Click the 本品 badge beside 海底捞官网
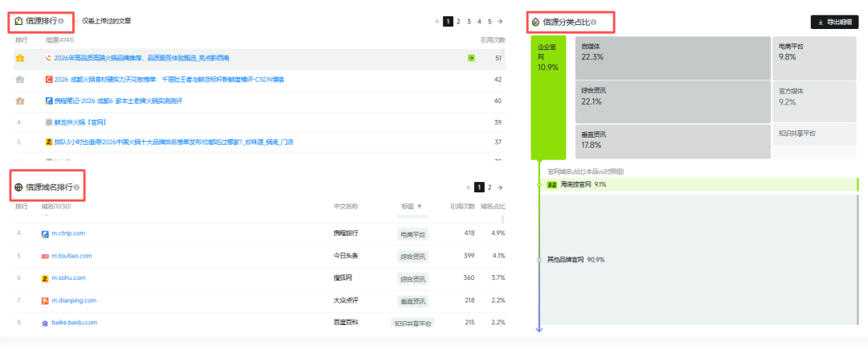The image size is (868, 350). click(x=552, y=185)
